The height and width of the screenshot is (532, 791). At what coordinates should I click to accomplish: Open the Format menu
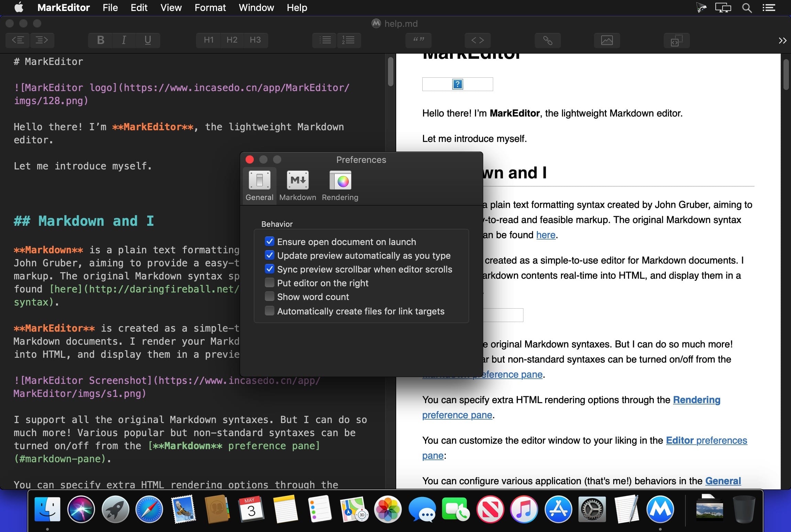click(x=210, y=8)
